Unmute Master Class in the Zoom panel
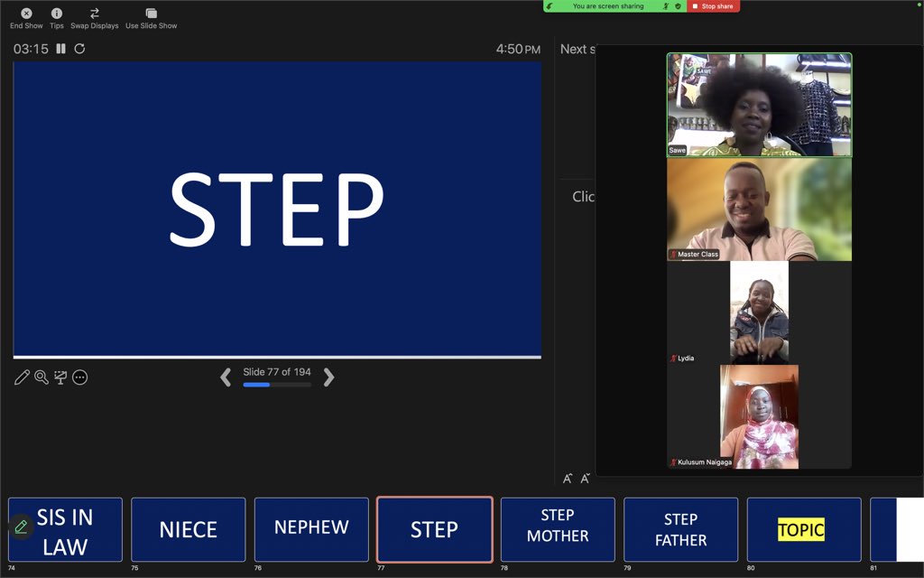This screenshot has height=578, width=924. [672, 254]
